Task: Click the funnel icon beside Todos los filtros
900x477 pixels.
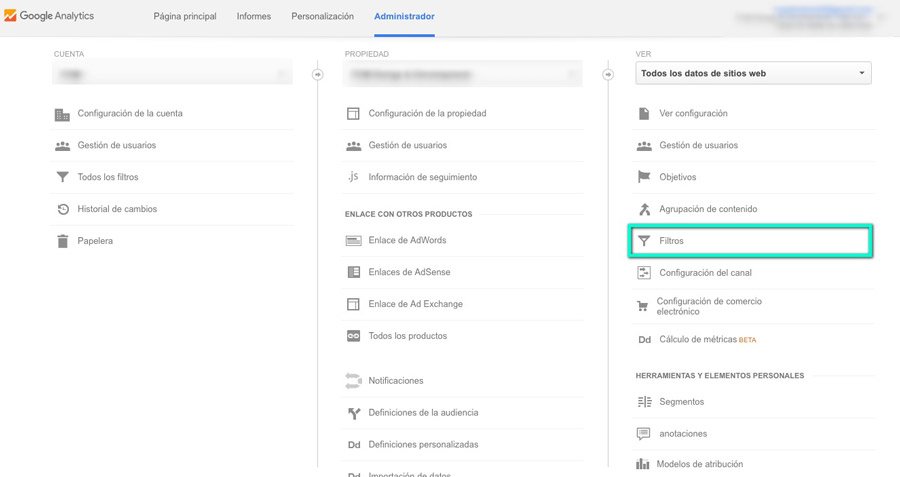Action: click(x=62, y=177)
